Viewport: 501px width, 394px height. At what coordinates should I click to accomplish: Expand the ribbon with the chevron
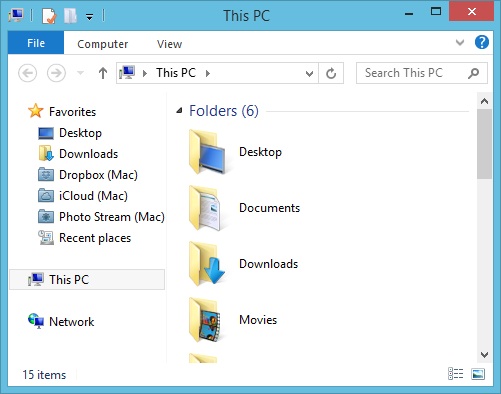[460, 42]
